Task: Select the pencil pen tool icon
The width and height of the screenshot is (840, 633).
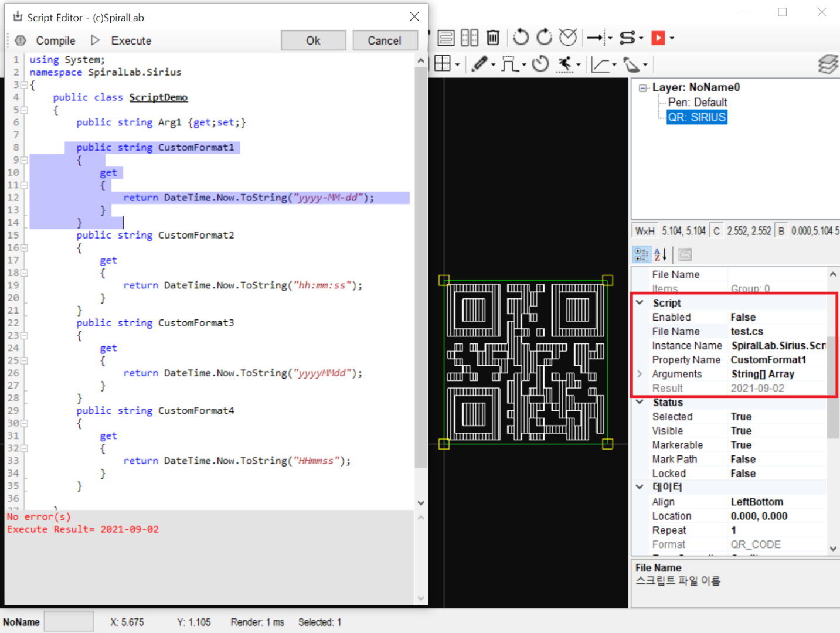Action: click(x=479, y=63)
